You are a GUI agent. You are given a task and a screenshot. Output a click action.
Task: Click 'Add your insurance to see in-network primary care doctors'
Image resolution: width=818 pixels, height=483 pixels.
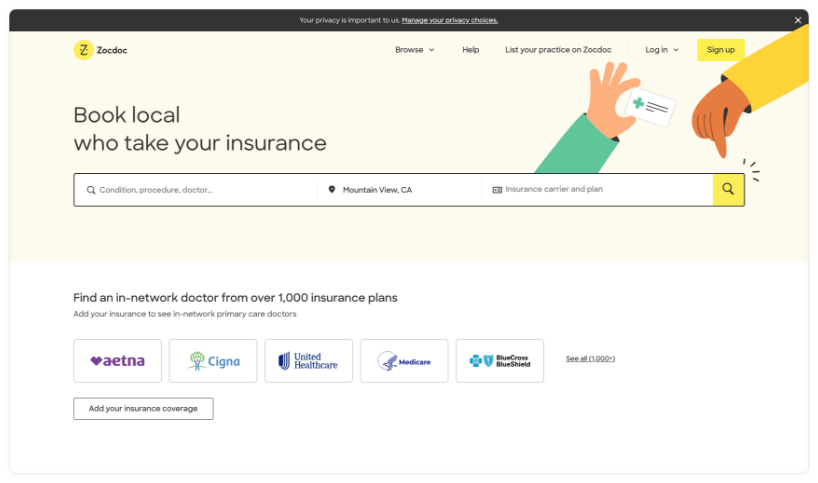(x=185, y=314)
